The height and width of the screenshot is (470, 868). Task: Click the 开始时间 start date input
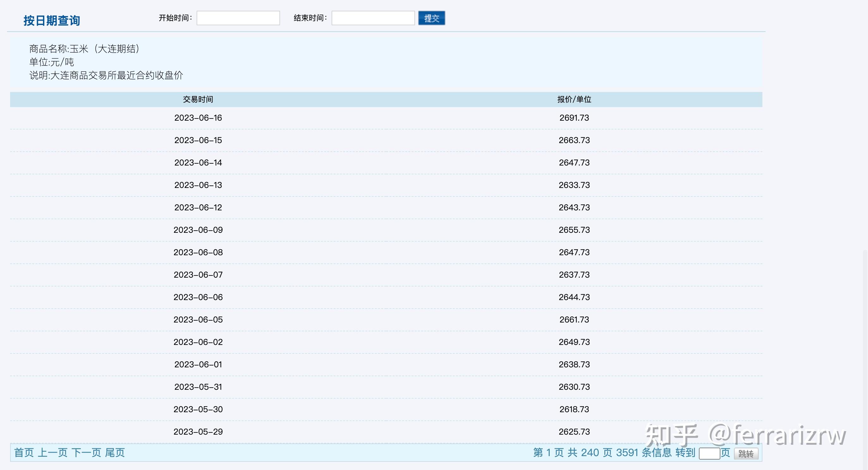pyautogui.click(x=238, y=18)
